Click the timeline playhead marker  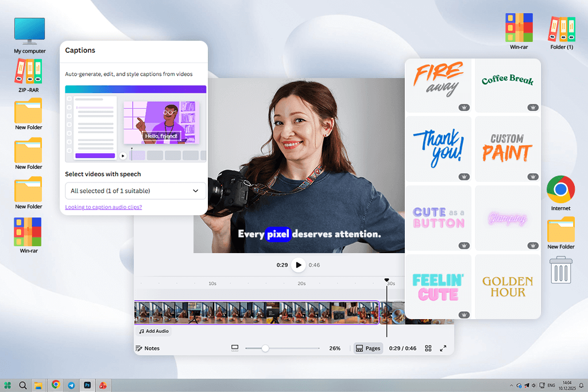(386, 280)
